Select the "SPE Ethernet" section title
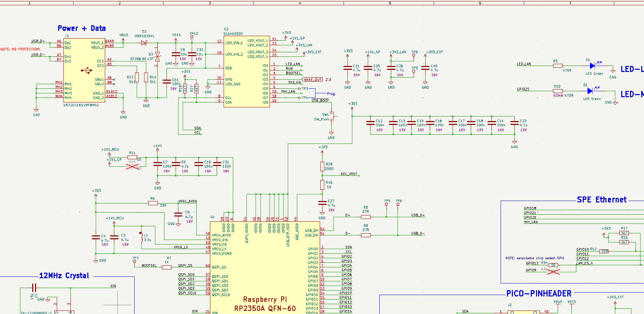644x314 pixels. pyautogui.click(x=602, y=200)
